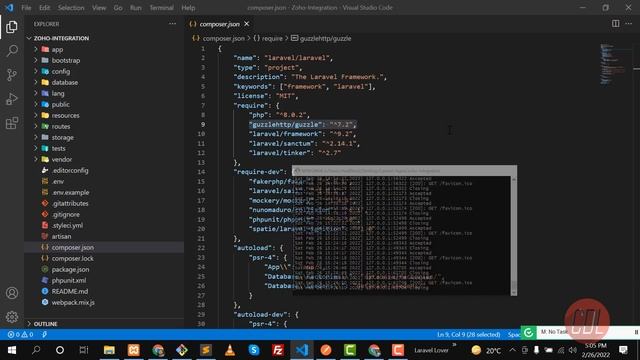Click the Ln 9, Col 9 cursor position indicator

tap(469, 335)
